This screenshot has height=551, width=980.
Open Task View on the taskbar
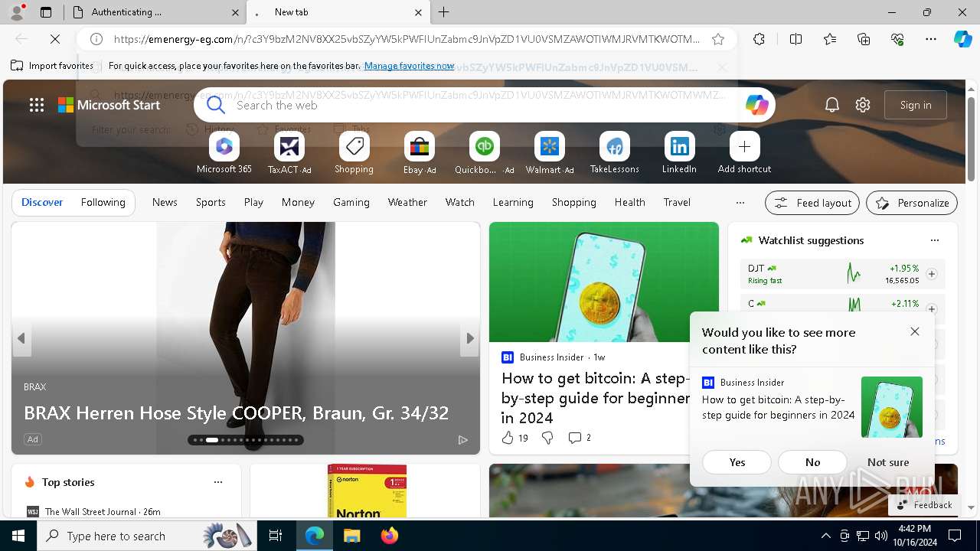pos(276,536)
